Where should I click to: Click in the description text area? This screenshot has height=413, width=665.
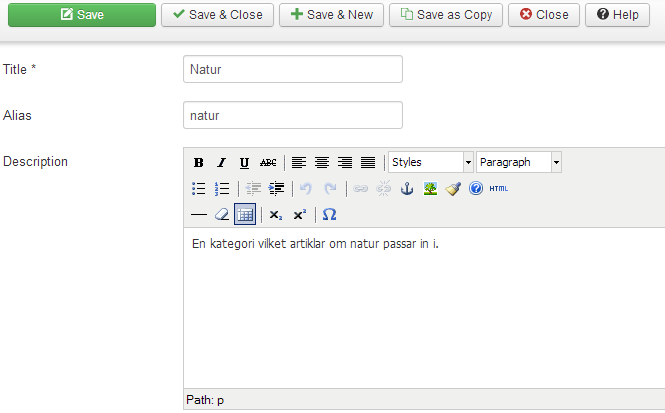(424, 308)
